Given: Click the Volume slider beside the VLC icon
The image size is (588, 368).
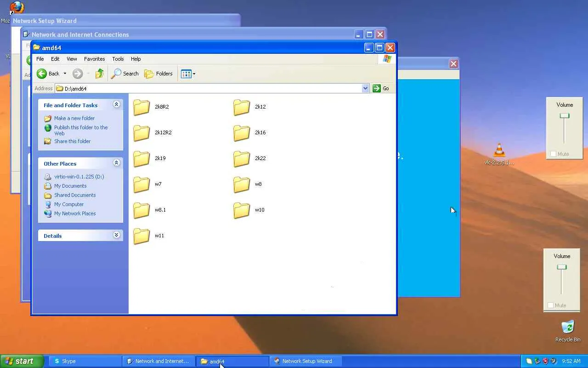Looking at the screenshot, I should point(565,116).
